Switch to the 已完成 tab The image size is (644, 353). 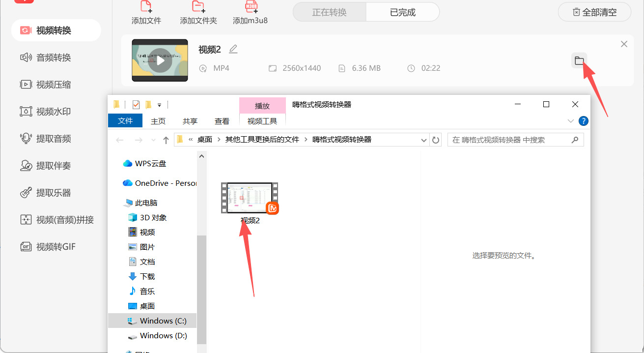403,12
